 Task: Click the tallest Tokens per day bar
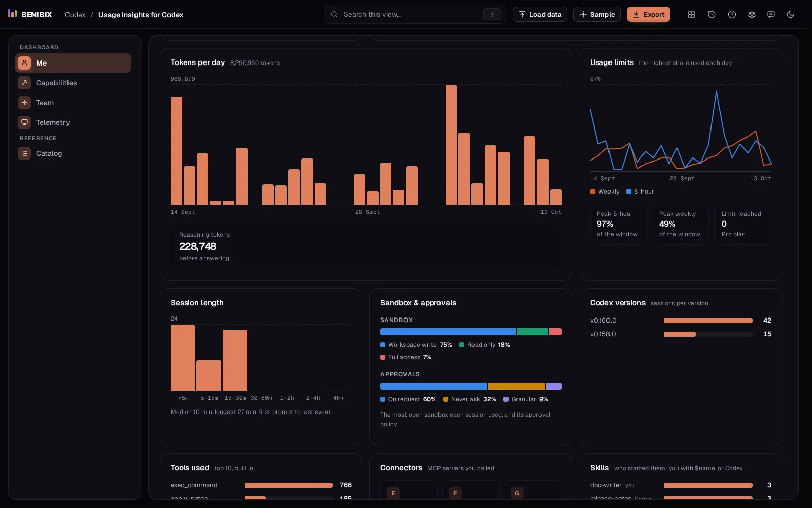click(451, 145)
